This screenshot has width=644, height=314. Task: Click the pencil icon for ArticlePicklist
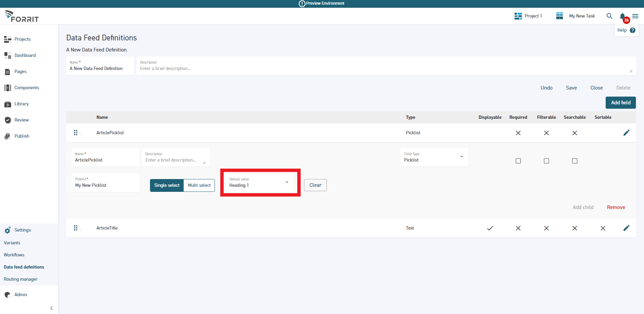click(626, 133)
